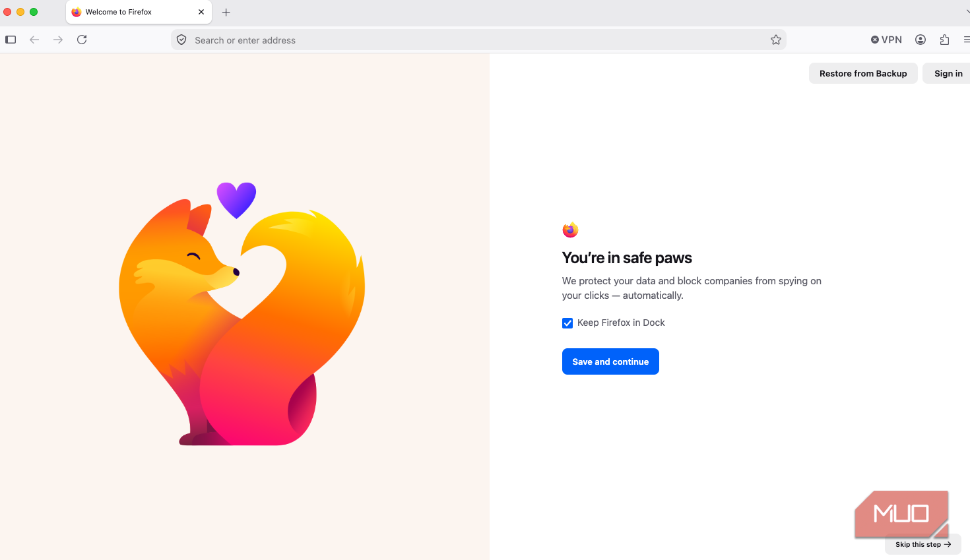Image resolution: width=970 pixels, height=560 pixels.
Task: Close the Welcome to Firefox tab
Action: coord(201,12)
